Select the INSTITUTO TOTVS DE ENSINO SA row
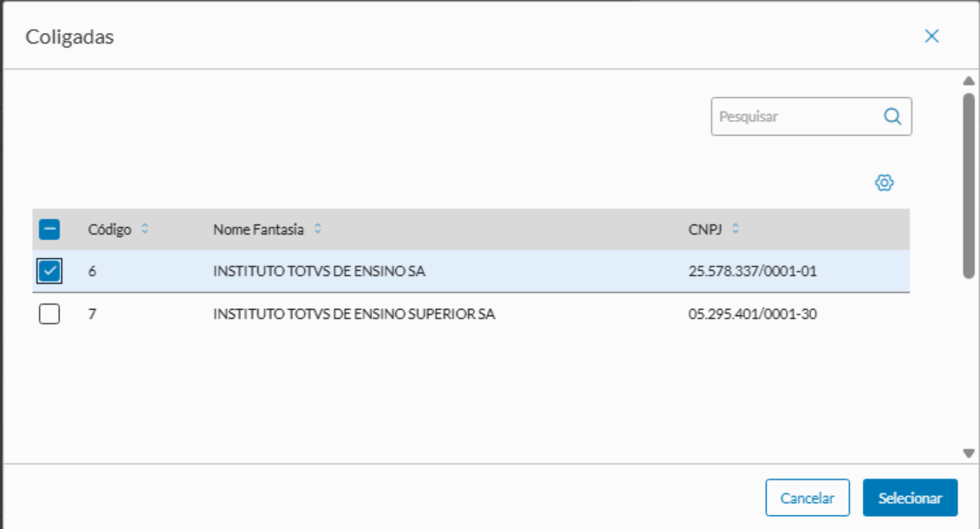The width and height of the screenshot is (980, 529). [x=320, y=272]
